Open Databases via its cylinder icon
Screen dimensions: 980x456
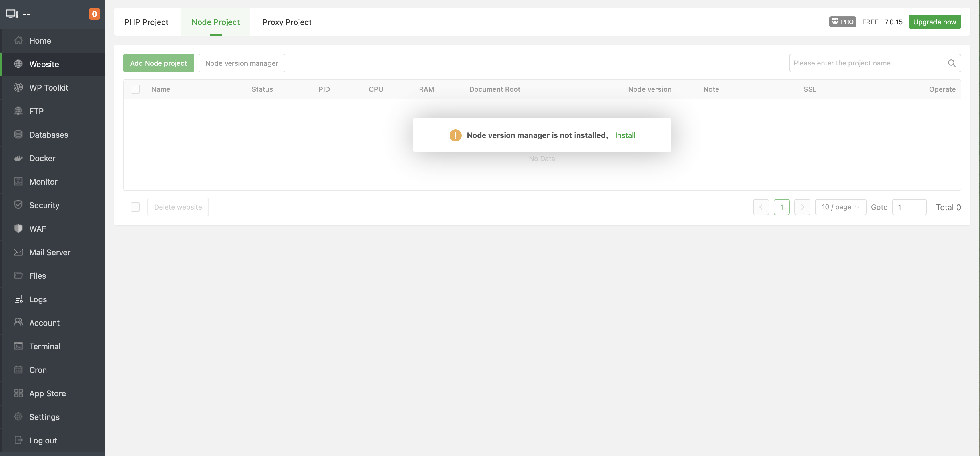coord(18,135)
